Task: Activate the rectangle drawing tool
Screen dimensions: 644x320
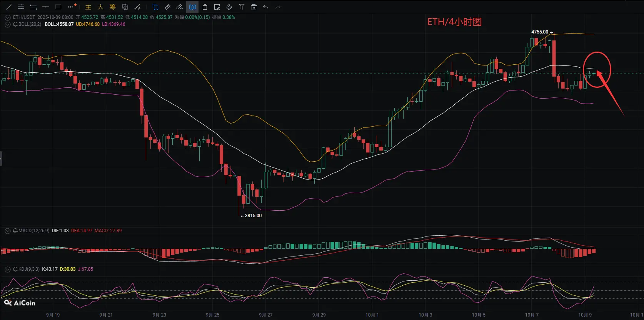Action: [x=58, y=7]
